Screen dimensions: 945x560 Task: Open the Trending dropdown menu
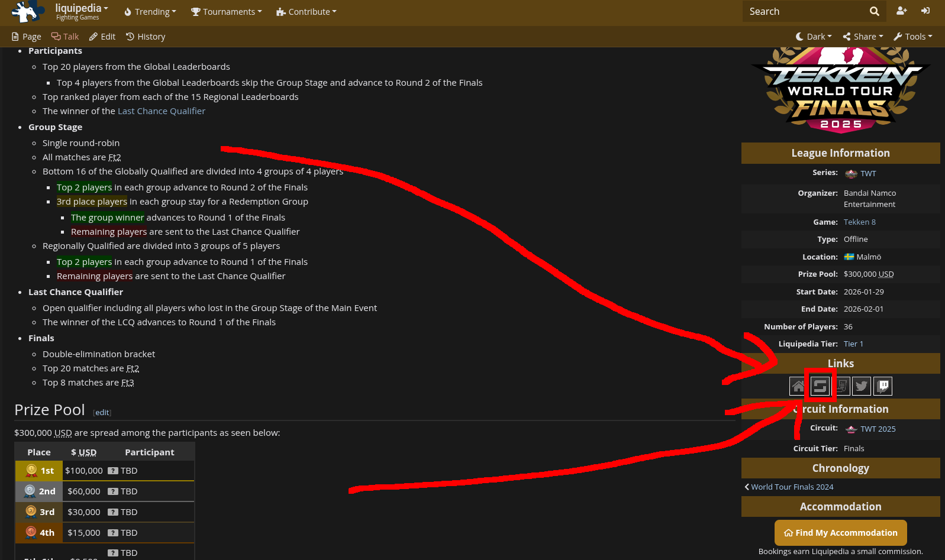(150, 12)
